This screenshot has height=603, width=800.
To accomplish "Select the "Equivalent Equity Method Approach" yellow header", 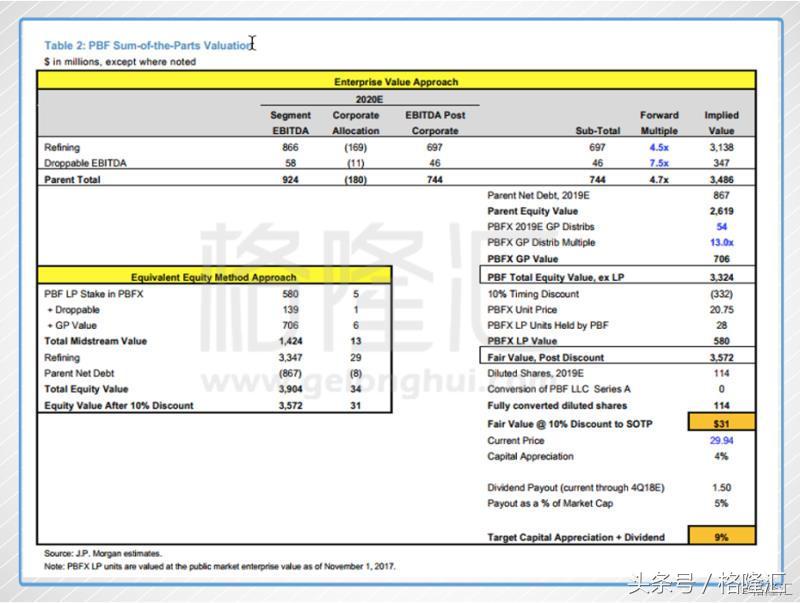I will click(214, 276).
